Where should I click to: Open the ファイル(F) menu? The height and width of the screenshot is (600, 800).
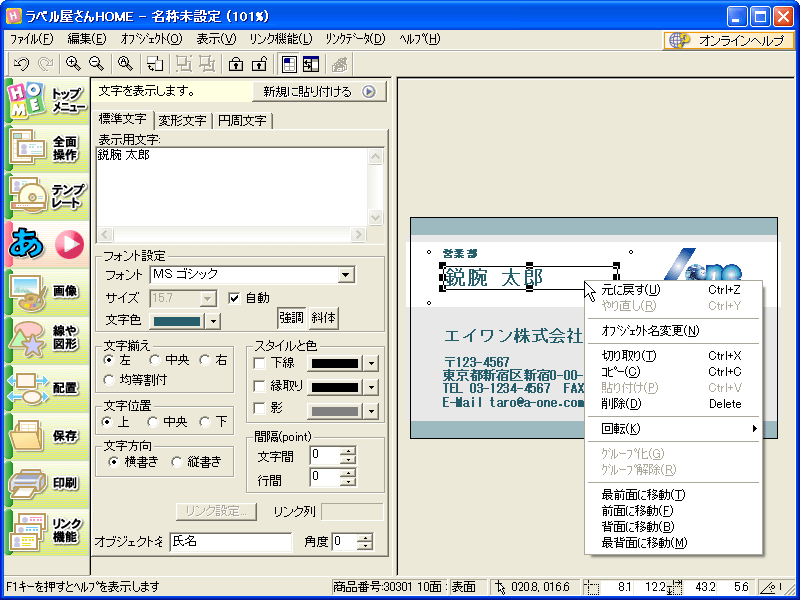coord(32,39)
